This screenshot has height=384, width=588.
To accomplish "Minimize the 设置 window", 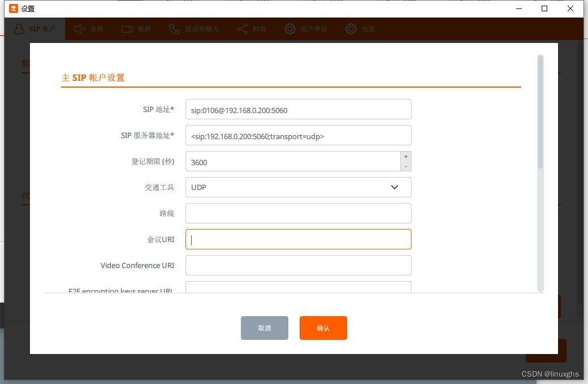I will click(519, 8).
